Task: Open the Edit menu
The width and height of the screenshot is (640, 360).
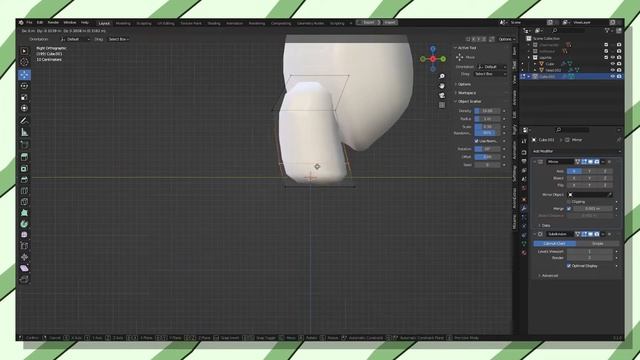Action: 40,22
